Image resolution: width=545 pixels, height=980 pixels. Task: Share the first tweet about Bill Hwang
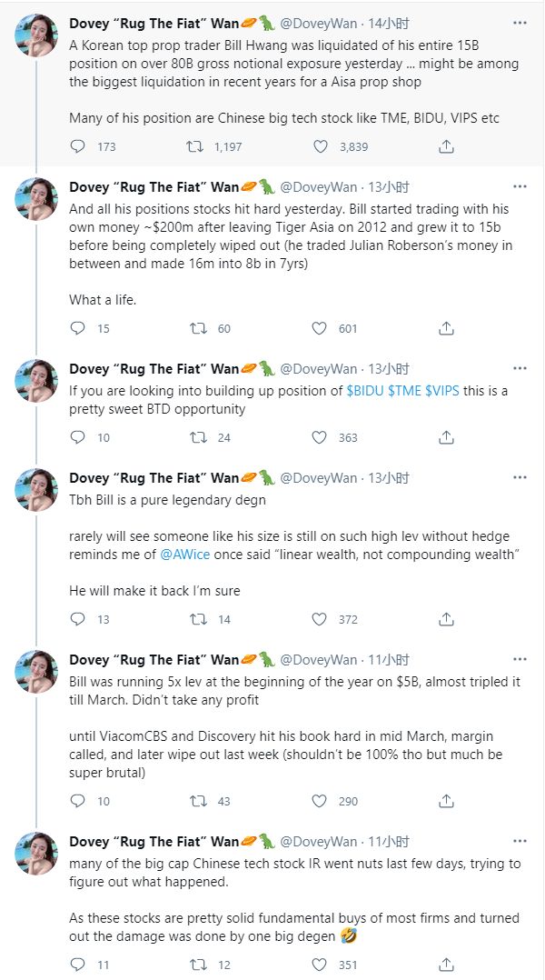coord(446,146)
